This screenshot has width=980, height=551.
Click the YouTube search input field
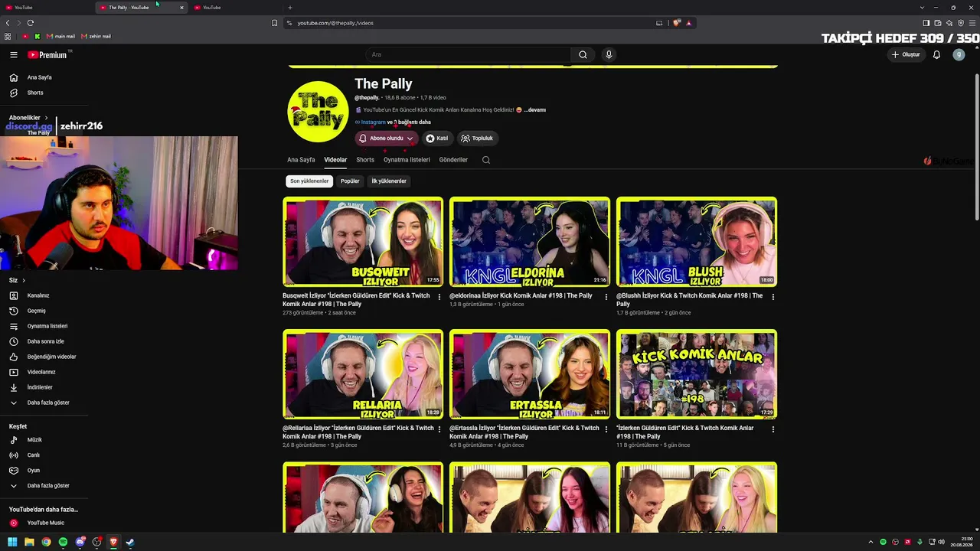468,54
